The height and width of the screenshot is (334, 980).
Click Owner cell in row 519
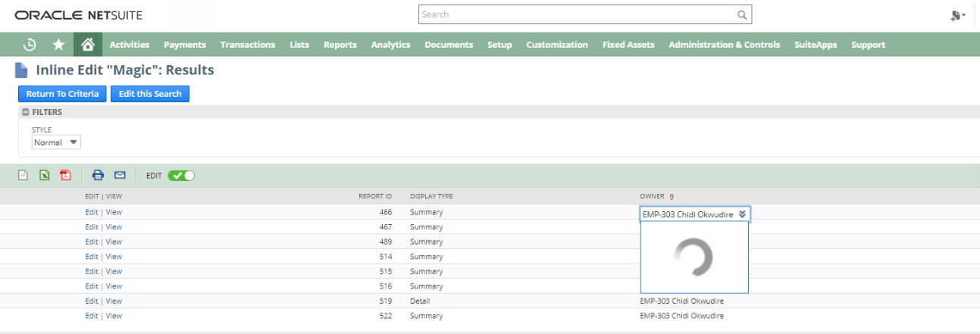click(x=682, y=301)
